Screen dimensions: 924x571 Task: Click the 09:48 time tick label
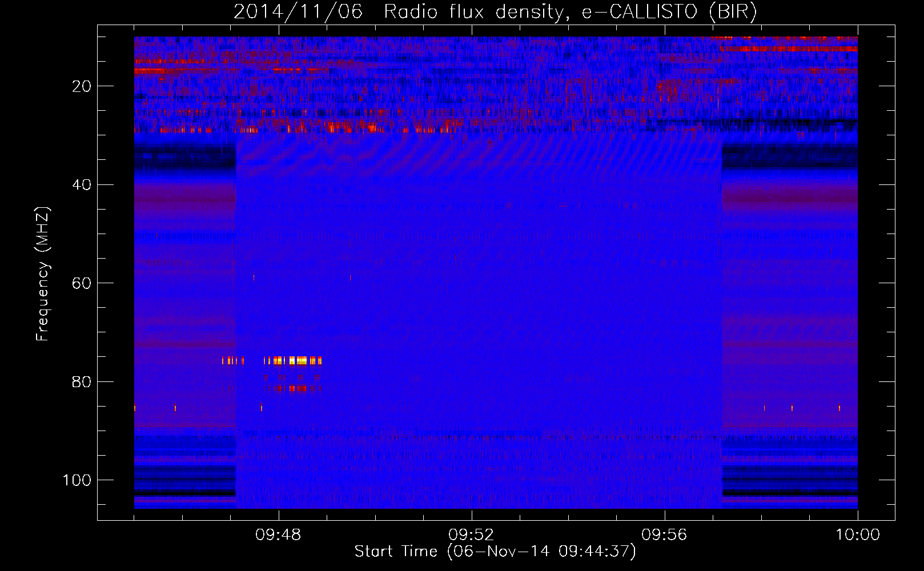(278, 535)
